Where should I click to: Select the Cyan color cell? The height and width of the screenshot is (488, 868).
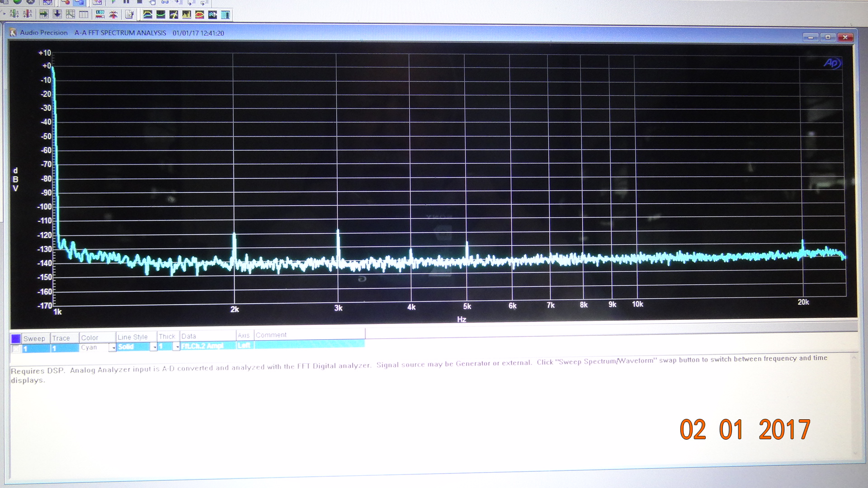coord(94,347)
